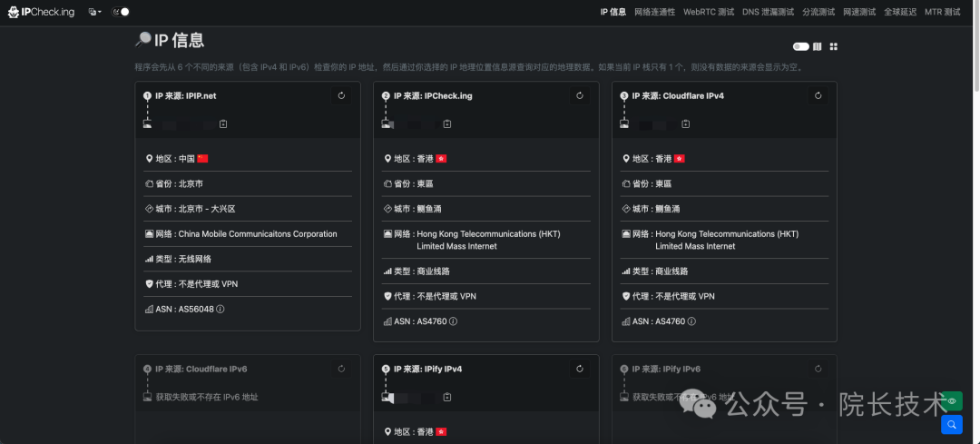The height and width of the screenshot is (444, 980).
Task: Click Hong Kong flag in IPCheck.ing card
Action: 441,159
